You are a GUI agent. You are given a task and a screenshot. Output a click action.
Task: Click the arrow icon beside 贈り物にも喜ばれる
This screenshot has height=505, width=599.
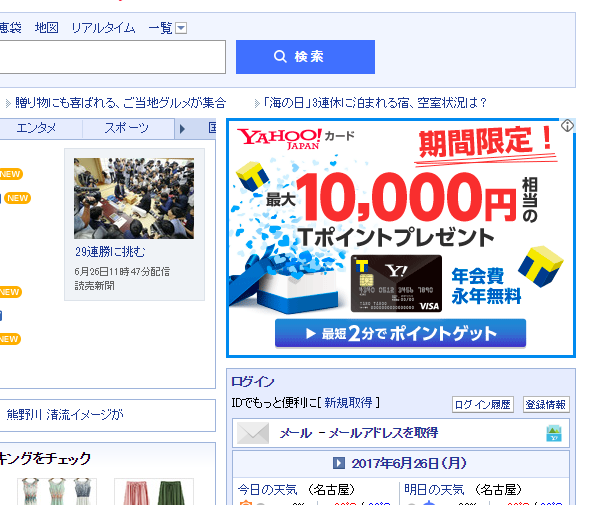[8, 103]
